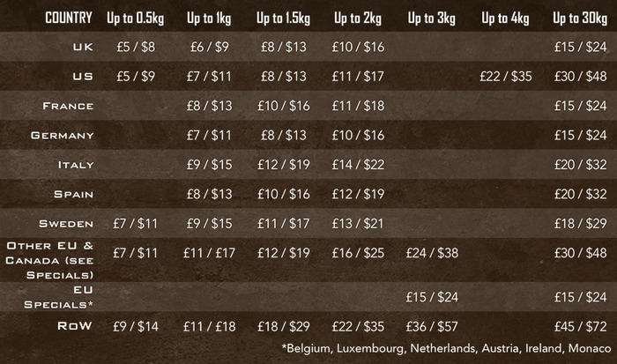
Task: Select the Italy row label
Action: click(76, 165)
